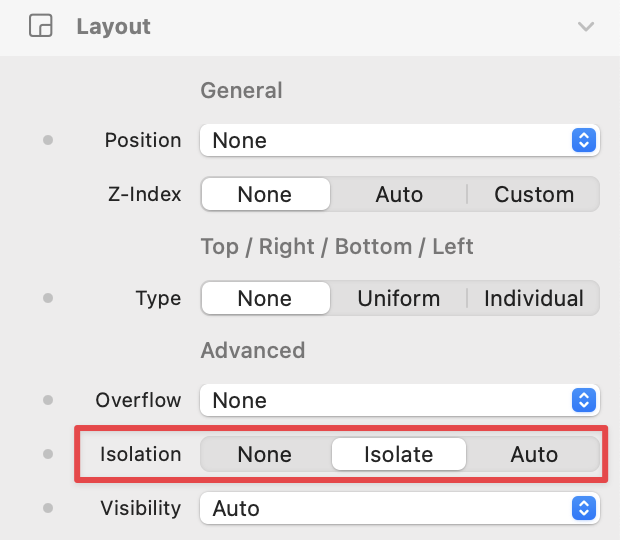Click the Layout panel icon

coord(40,26)
